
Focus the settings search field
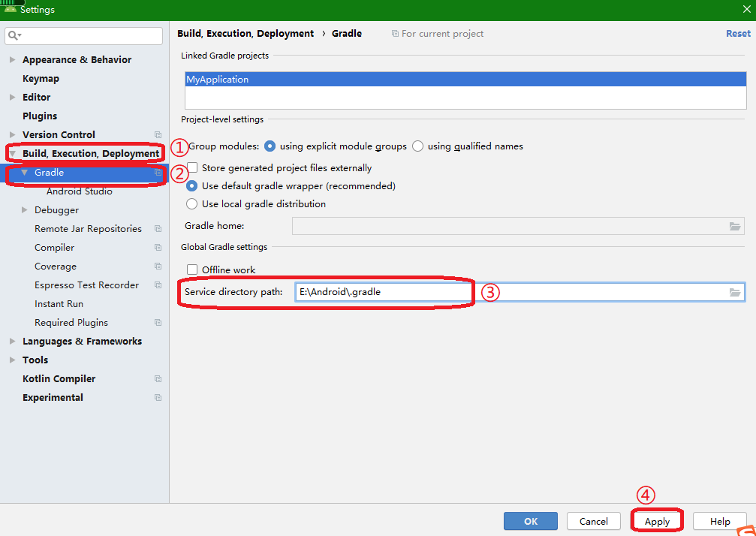(83, 36)
